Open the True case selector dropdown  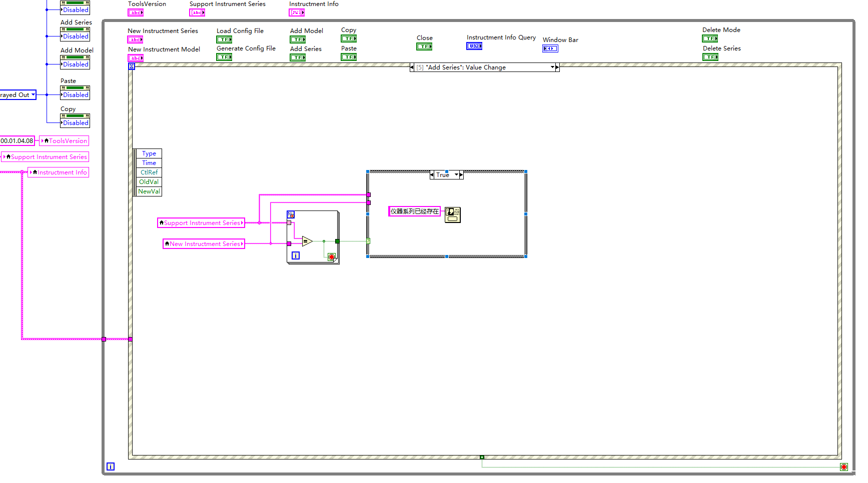pos(456,175)
